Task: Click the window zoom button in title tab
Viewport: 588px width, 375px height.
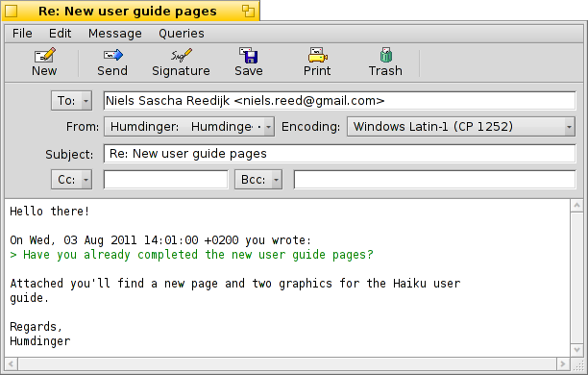Action: pos(248,11)
